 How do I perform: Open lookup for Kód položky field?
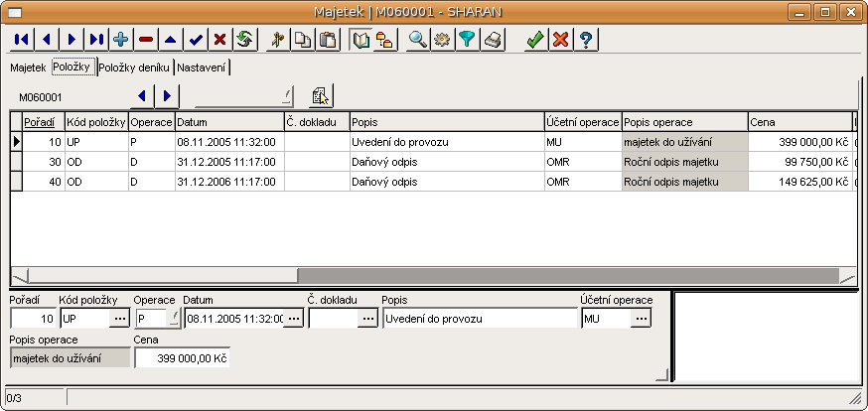(x=119, y=318)
